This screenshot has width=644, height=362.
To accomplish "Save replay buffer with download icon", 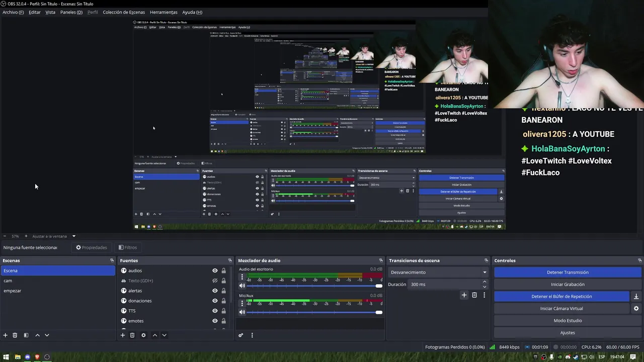I will (x=636, y=297).
